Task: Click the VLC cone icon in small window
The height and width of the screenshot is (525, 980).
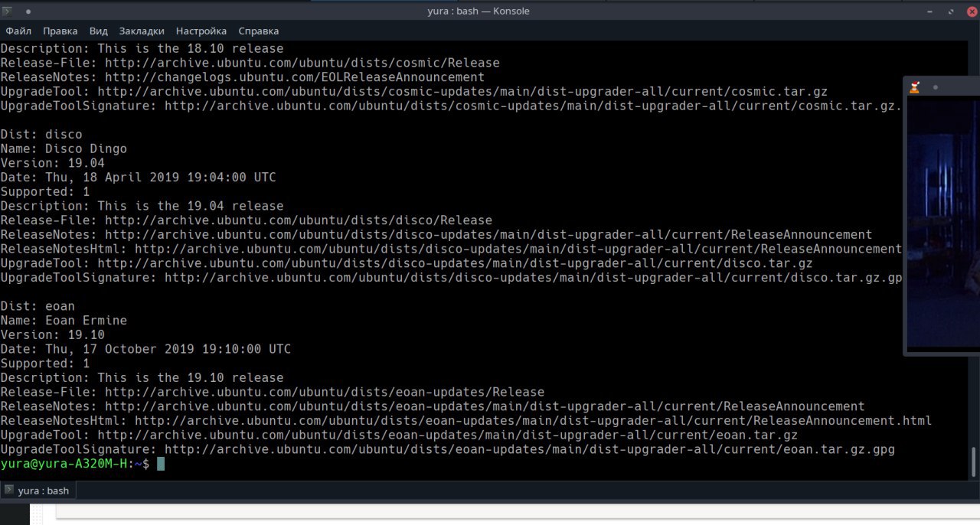Action: 915,87
